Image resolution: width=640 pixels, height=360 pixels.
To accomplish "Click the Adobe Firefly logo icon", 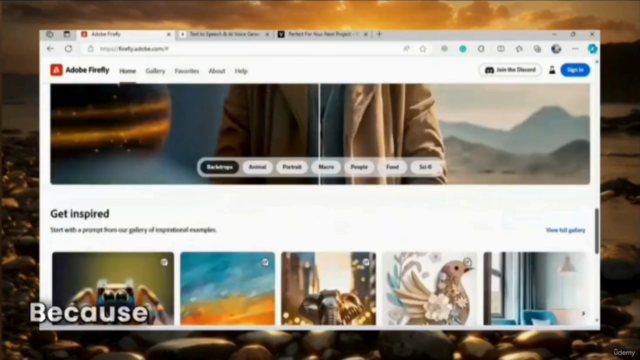I will click(56, 70).
